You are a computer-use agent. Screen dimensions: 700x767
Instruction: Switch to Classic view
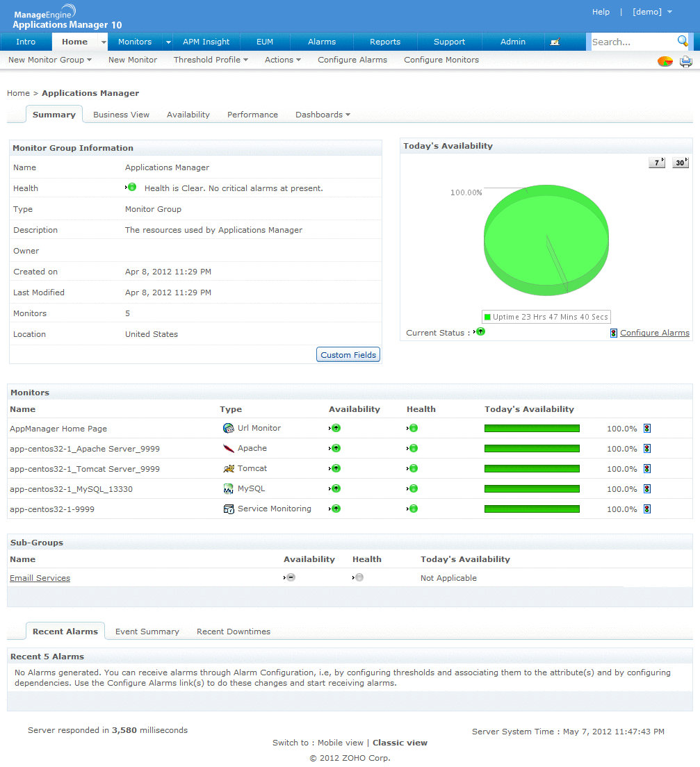pos(400,743)
